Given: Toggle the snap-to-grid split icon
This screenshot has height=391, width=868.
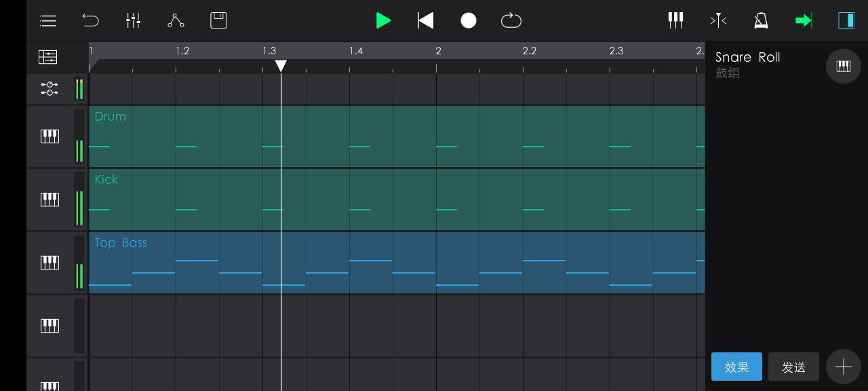Looking at the screenshot, I should (x=718, y=21).
